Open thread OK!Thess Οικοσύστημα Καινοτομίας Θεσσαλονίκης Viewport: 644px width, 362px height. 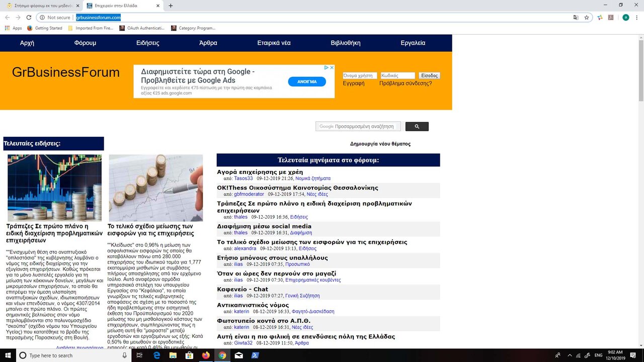click(298, 188)
